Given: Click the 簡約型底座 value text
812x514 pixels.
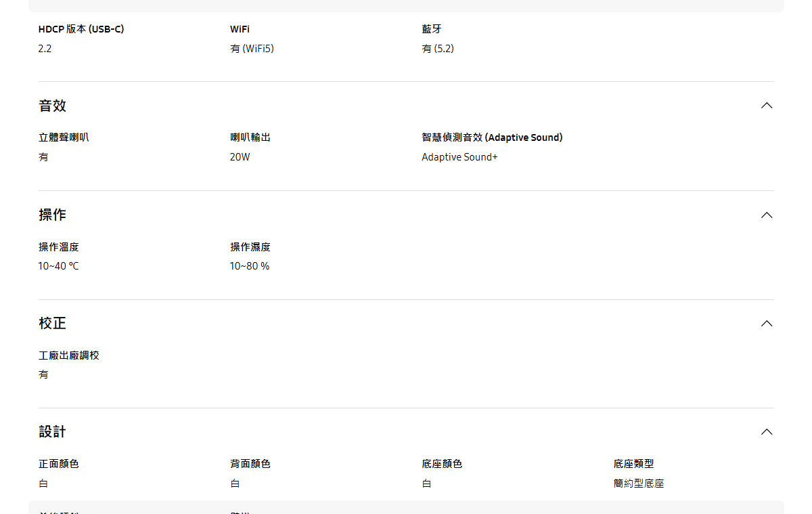Looking at the screenshot, I should pyautogui.click(x=639, y=484).
